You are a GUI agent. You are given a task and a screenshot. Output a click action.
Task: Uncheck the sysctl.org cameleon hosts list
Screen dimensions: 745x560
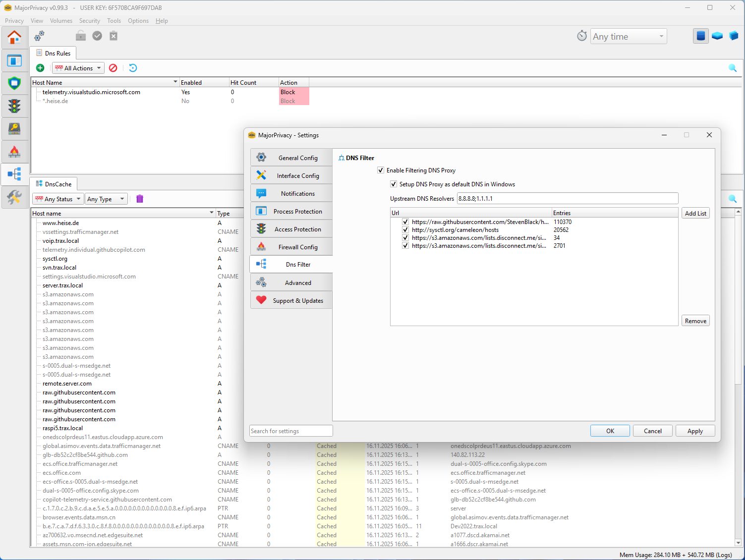pos(405,230)
